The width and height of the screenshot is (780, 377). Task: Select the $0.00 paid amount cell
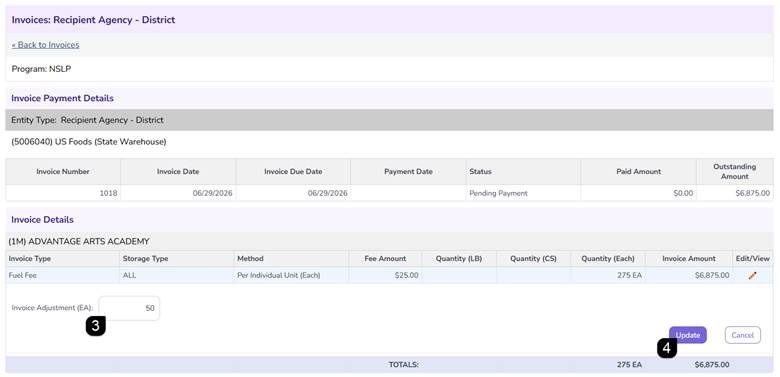638,193
